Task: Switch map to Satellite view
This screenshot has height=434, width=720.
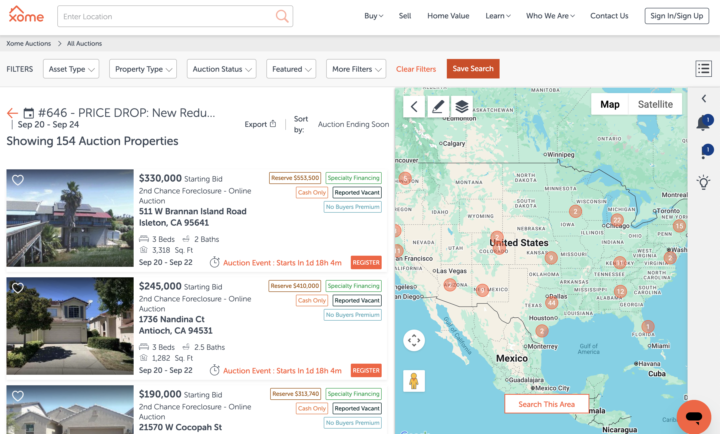Action: [x=655, y=104]
